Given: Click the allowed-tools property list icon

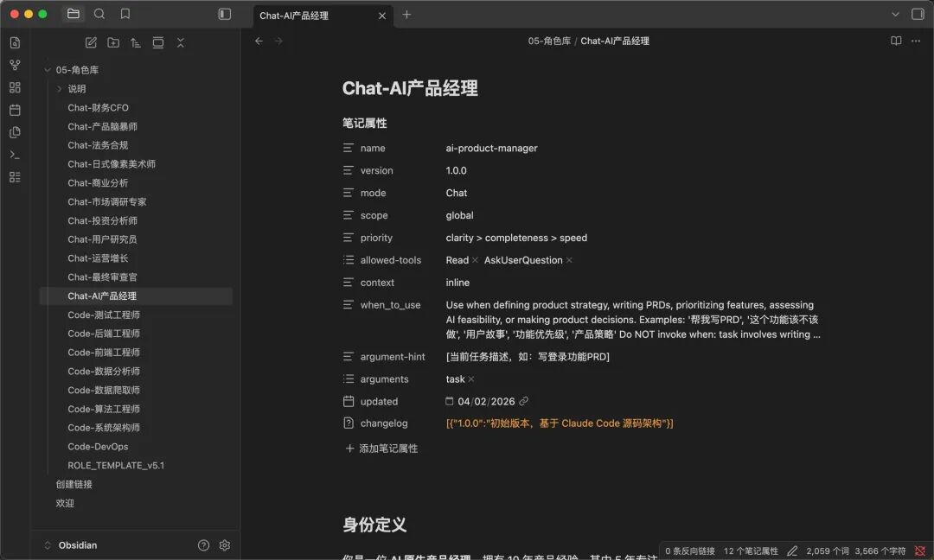Looking at the screenshot, I should [x=349, y=260].
